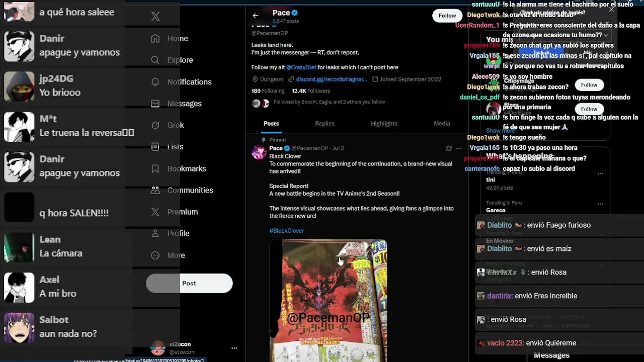Click the Grok icon

click(x=155, y=125)
